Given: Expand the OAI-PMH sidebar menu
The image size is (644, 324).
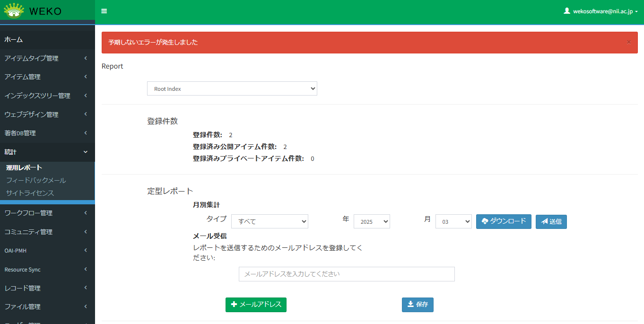Looking at the screenshot, I should pos(47,251).
